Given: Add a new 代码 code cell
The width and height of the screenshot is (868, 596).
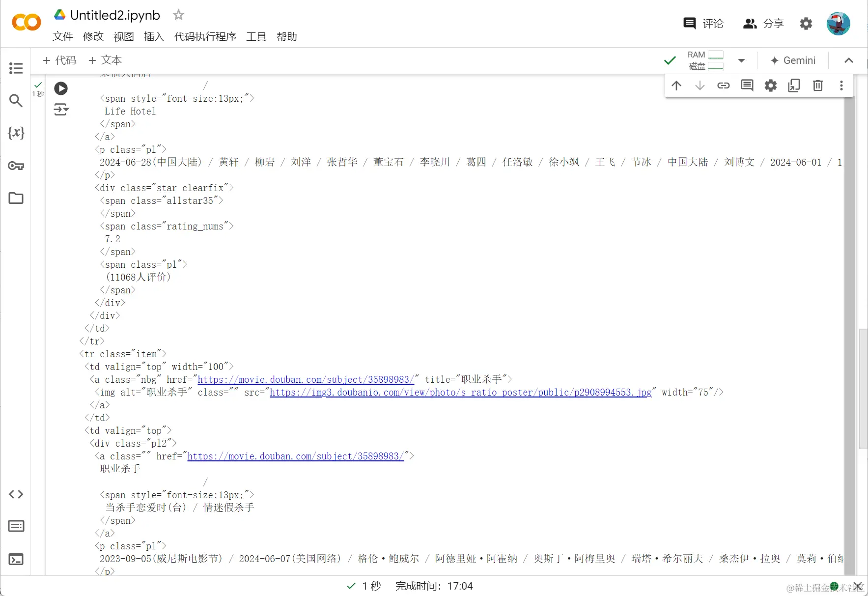Looking at the screenshot, I should [59, 60].
